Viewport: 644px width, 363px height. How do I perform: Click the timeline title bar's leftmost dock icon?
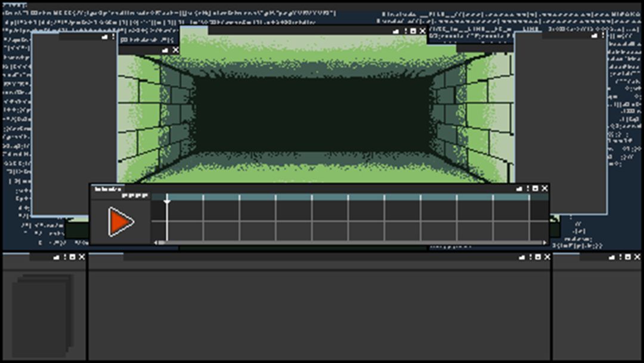519,188
